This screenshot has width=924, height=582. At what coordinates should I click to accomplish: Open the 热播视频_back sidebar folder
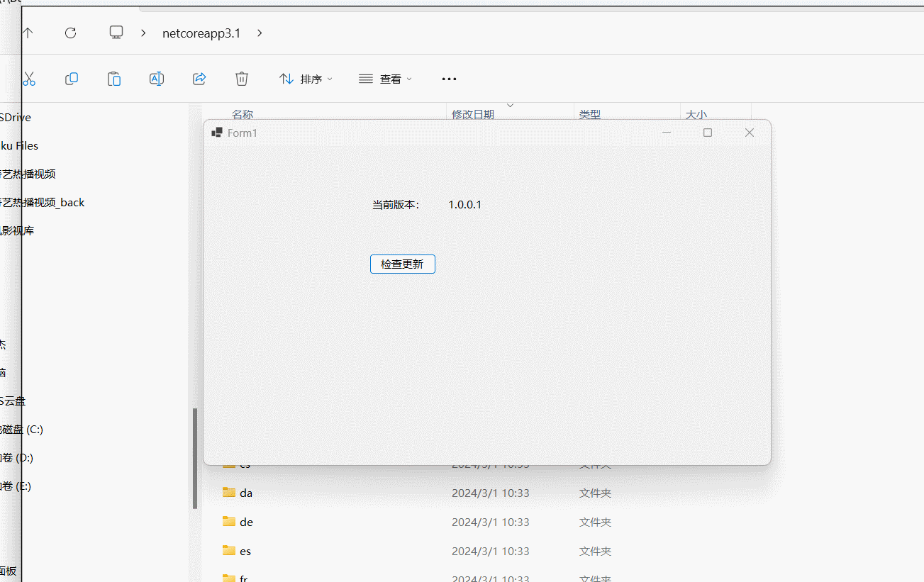(x=43, y=203)
